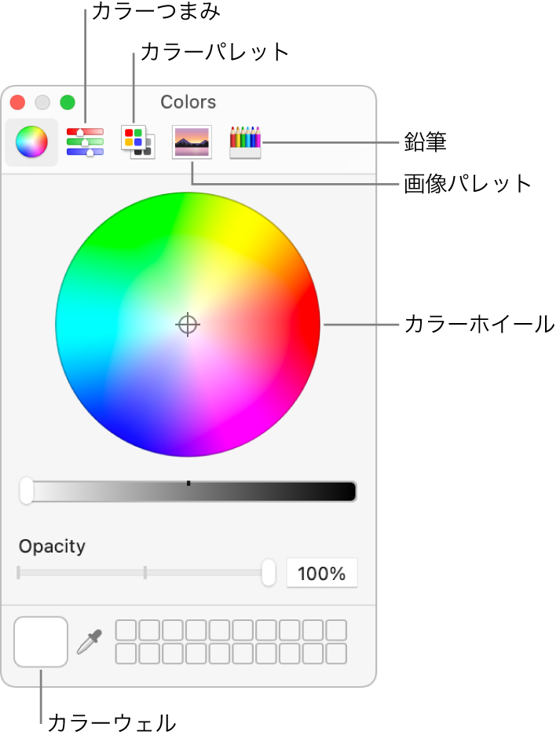Switch to the image palettes tab
Image resolution: width=560 pixels, height=742 pixels.
tap(192, 142)
